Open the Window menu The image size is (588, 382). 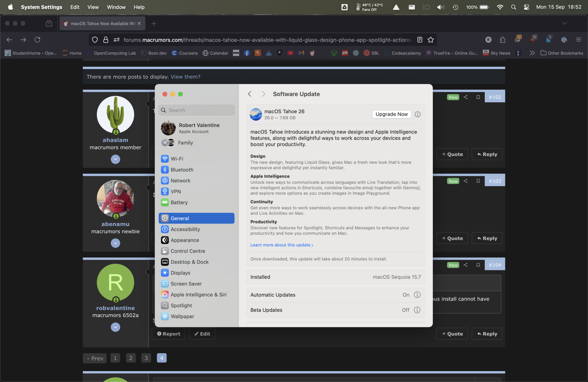[116, 7]
